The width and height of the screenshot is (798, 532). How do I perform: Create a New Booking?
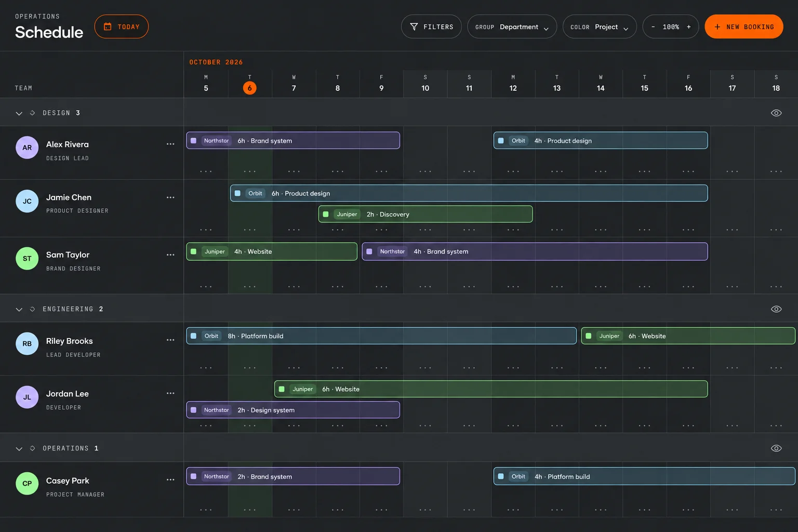[x=744, y=26]
